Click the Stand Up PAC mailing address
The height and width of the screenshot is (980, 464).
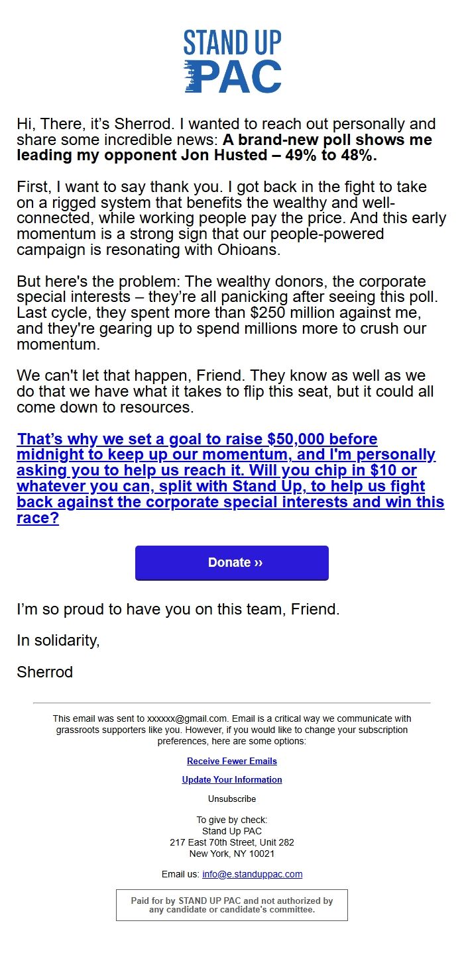pyautogui.click(x=232, y=842)
